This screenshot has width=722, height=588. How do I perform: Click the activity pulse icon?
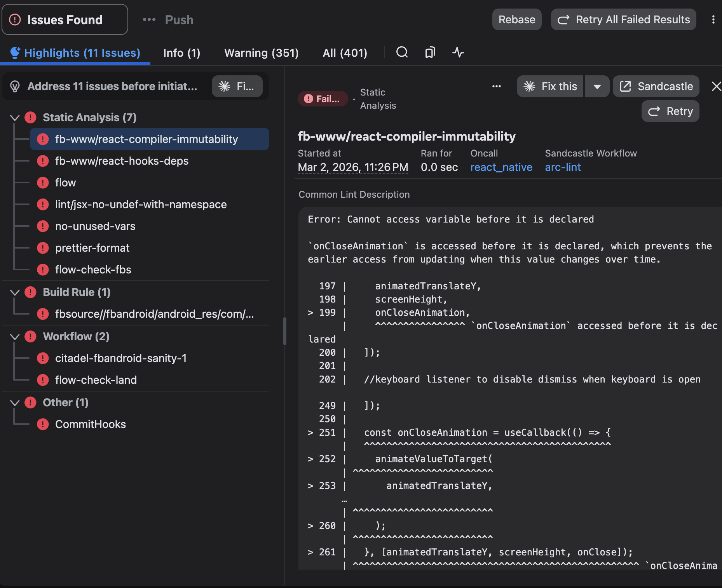point(458,52)
